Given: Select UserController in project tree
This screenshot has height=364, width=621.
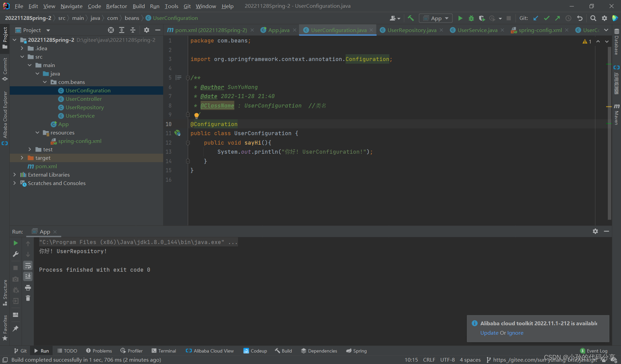Looking at the screenshot, I should (x=84, y=99).
